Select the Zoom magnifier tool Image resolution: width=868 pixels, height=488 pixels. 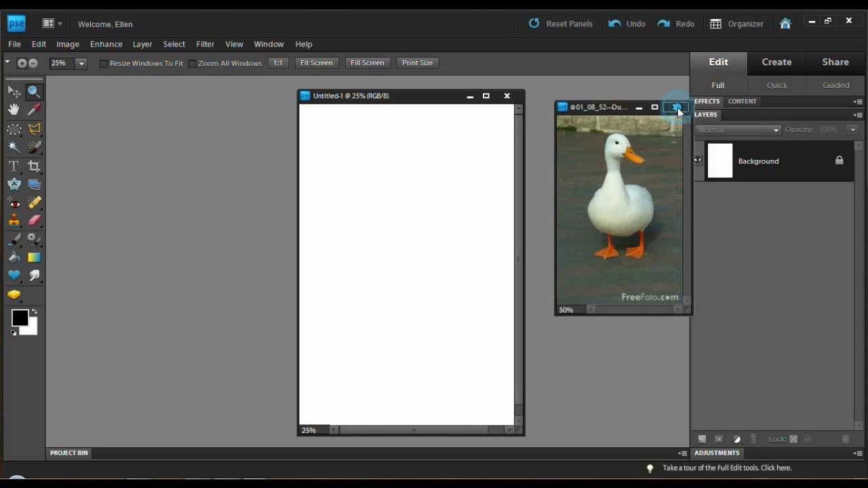coord(34,91)
